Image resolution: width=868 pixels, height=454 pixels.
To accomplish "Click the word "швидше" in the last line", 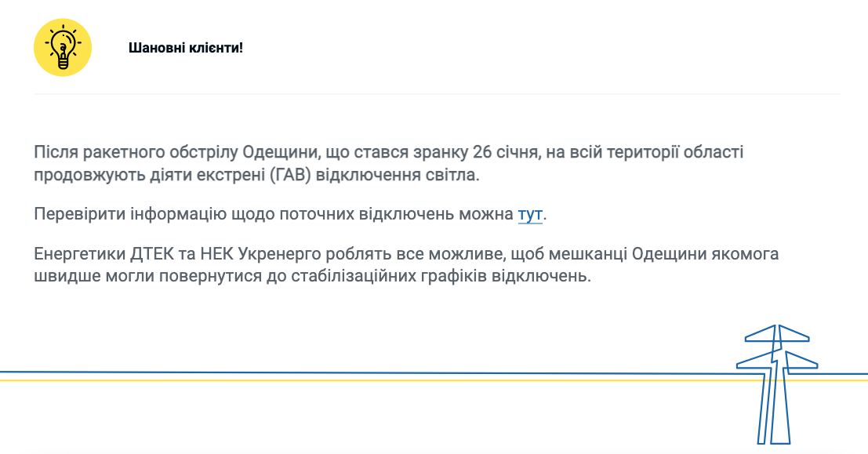I will click(x=63, y=277).
